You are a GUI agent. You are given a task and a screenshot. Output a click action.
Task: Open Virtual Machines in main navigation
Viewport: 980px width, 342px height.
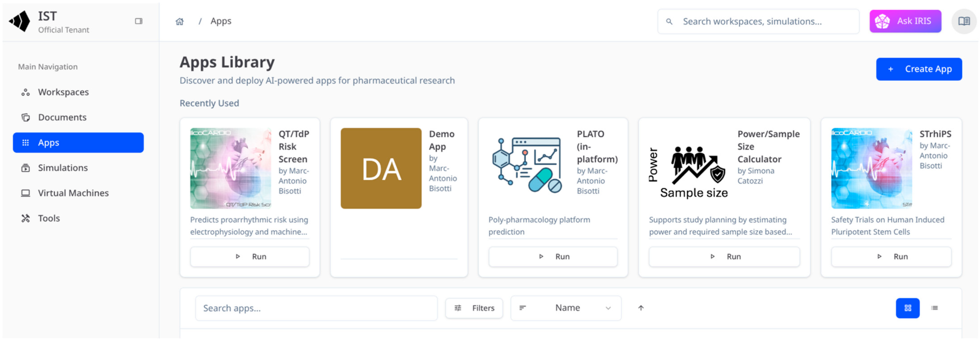(x=78, y=193)
